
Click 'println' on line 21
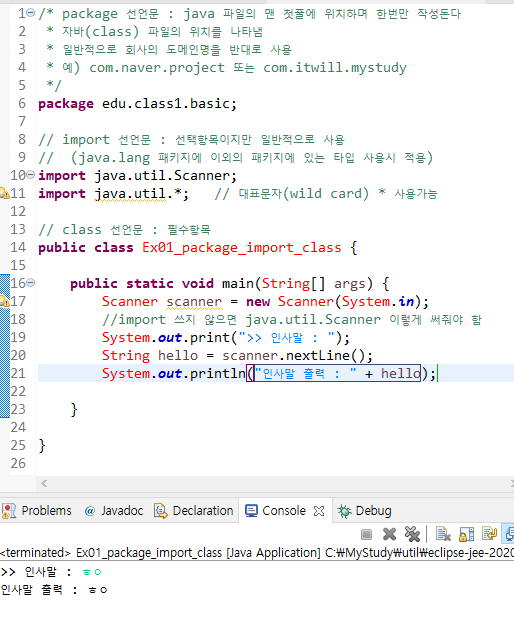coord(218,374)
